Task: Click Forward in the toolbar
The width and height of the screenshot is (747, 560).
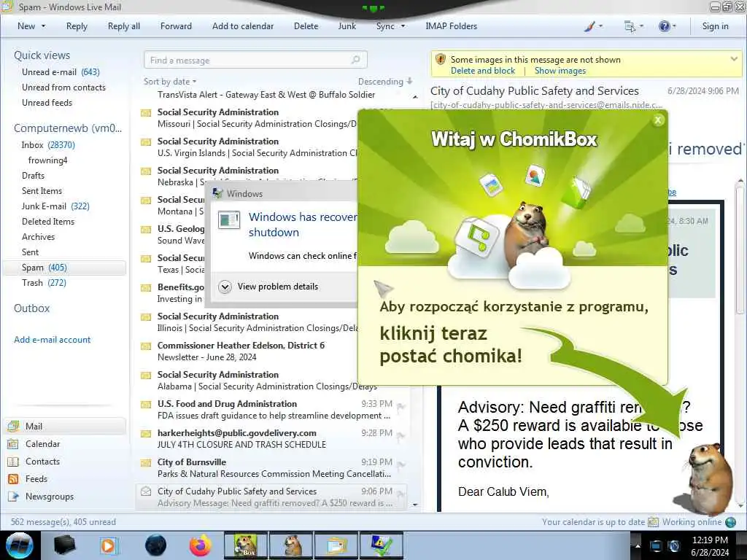Action: coord(176,26)
